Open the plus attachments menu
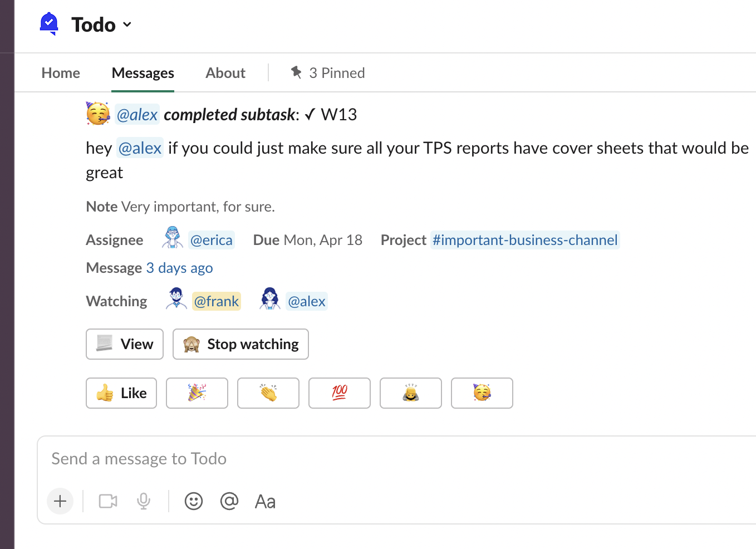 (60, 501)
